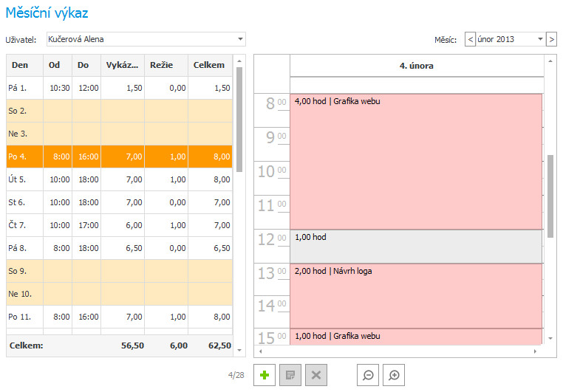
Task: Click the green plus add record icon
Action: (265, 375)
